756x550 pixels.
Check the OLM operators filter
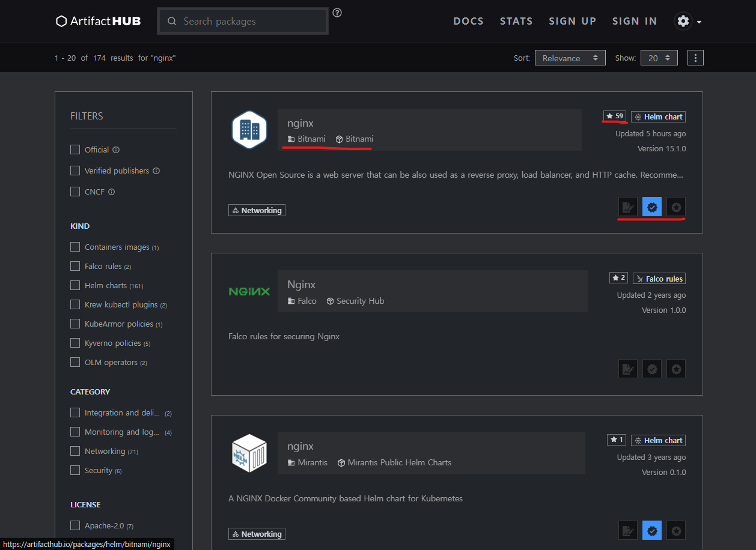pyautogui.click(x=75, y=362)
